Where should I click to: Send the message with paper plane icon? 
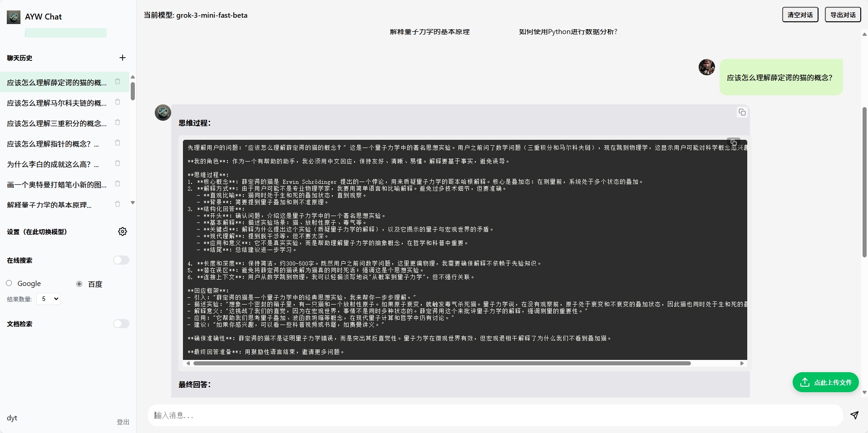[x=854, y=415]
